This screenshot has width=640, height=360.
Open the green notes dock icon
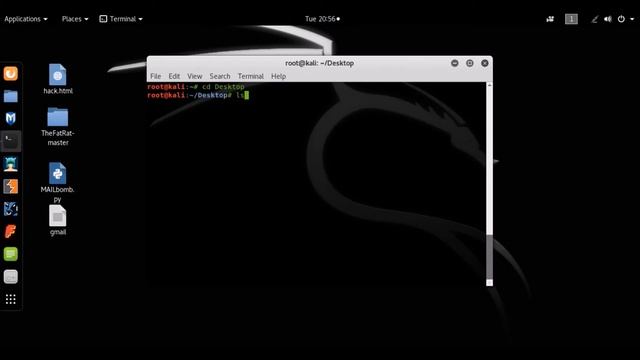[11, 254]
